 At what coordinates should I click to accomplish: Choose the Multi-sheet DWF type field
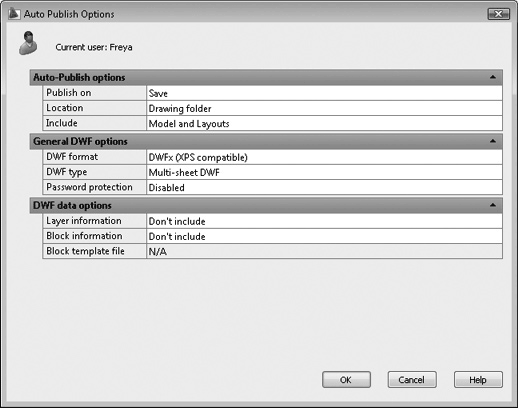click(x=324, y=172)
